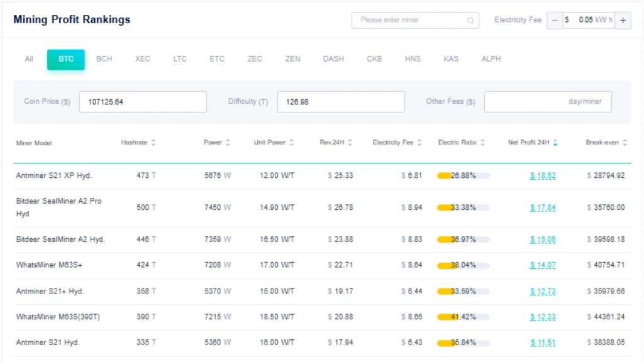Open net profit $17.84 link
This screenshot has width=644, height=362.
[x=543, y=207]
